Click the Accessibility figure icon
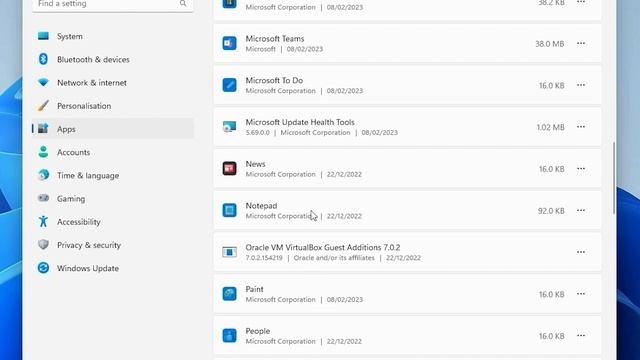This screenshot has height=360, width=640. [43, 221]
